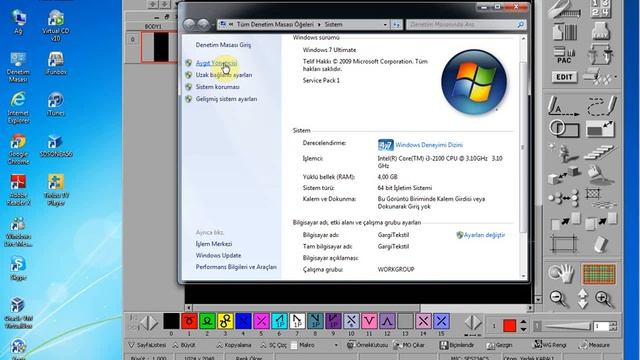This screenshot has height=360, width=640.
Task: Click the EDIT button in the toolbox
Action: (x=564, y=77)
